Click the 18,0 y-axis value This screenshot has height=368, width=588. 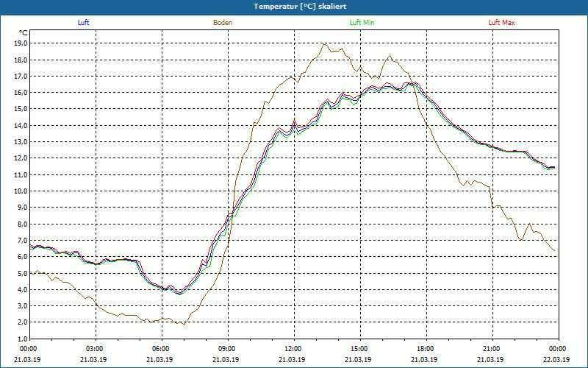coord(21,60)
